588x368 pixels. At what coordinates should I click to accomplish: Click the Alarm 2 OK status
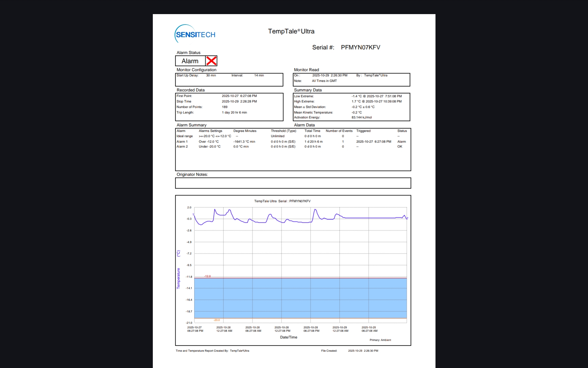pos(400,147)
